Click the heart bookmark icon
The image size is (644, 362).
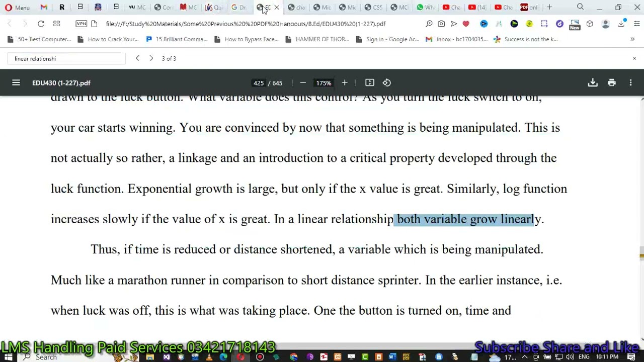pyautogui.click(x=466, y=24)
